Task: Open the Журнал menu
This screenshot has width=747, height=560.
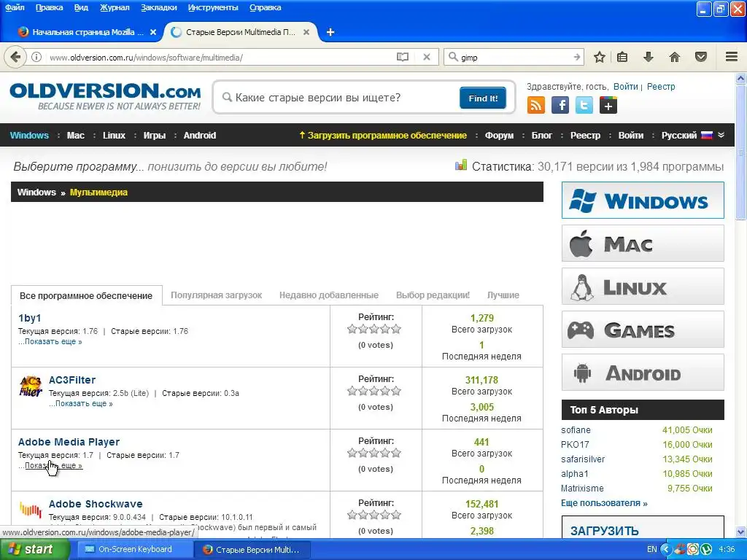Action: tap(115, 7)
